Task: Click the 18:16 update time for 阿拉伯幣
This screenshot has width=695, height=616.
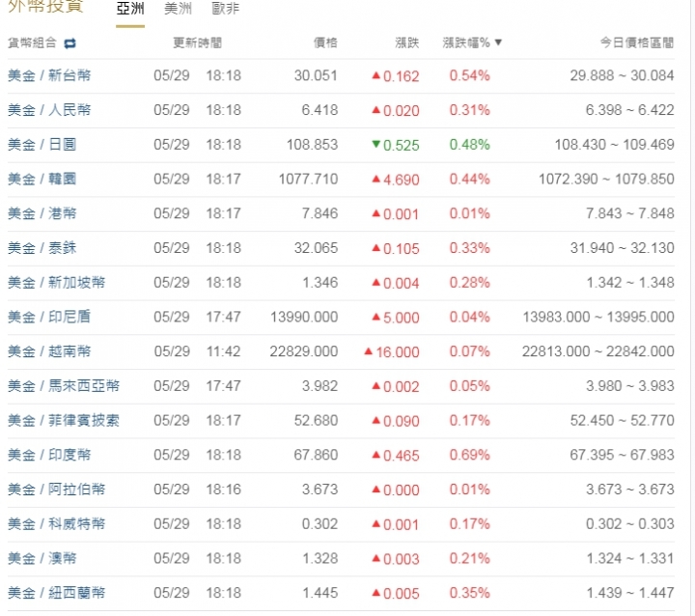Action: point(223,490)
